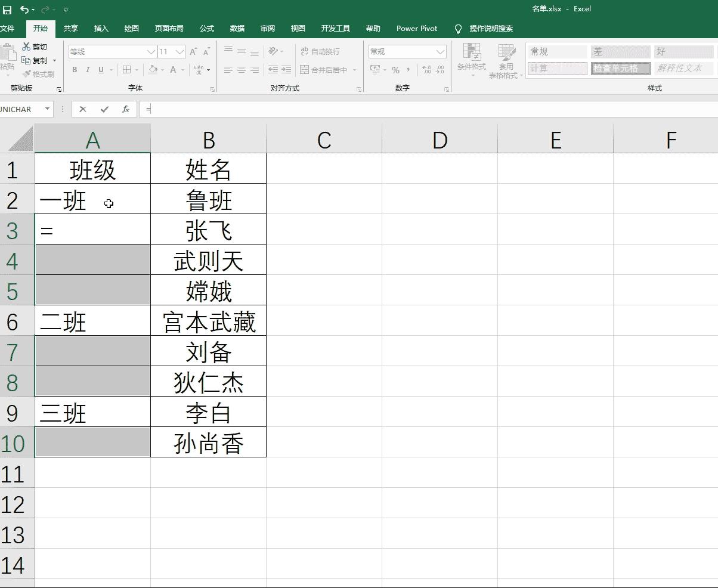
Task: Switch to the Power Pivot tab
Action: 417,28
